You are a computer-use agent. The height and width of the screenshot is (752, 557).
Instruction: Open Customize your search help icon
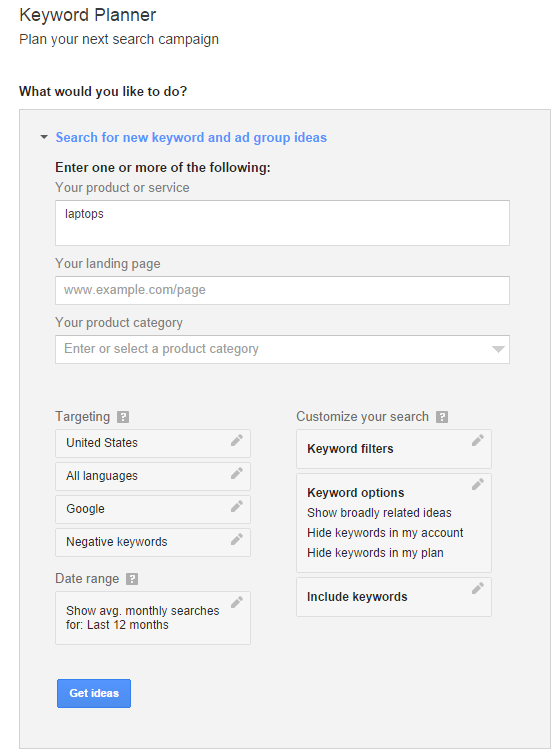tap(442, 417)
